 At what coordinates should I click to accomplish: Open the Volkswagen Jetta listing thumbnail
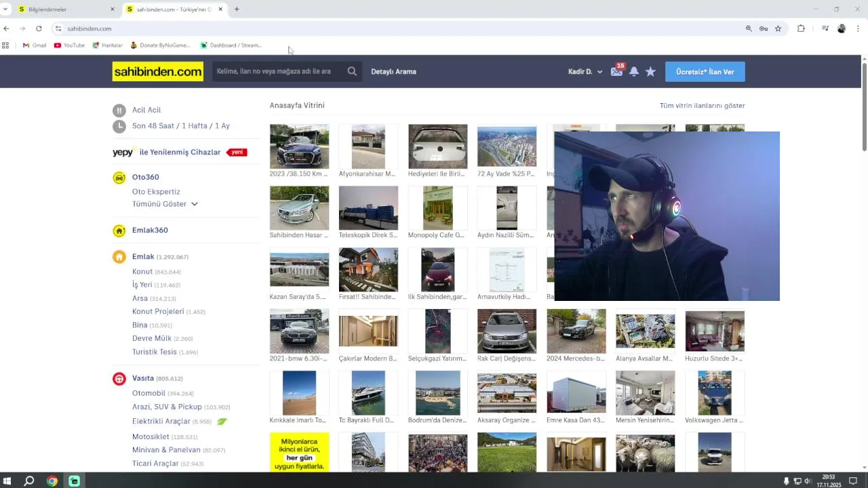(x=715, y=392)
